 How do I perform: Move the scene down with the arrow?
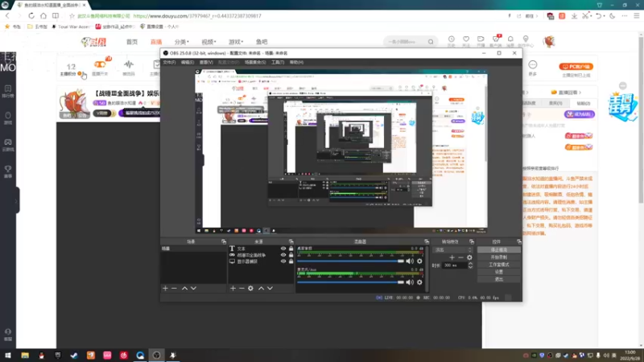click(193, 288)
